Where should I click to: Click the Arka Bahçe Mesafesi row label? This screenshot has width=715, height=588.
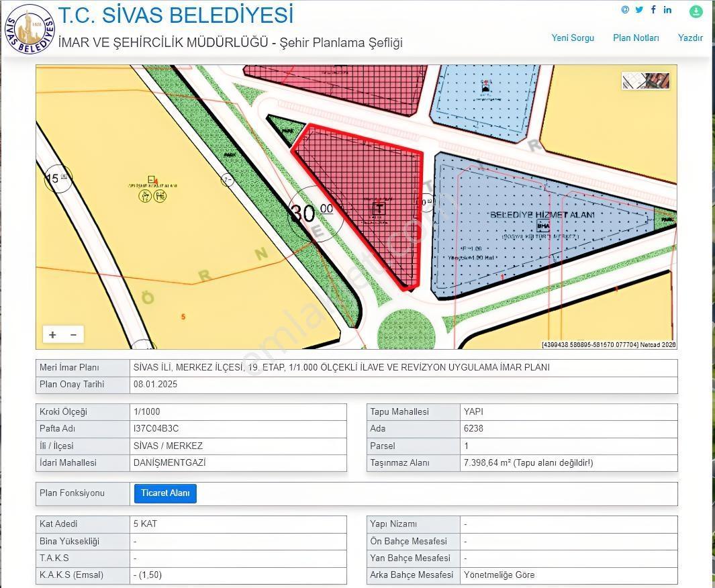point(412,575)
